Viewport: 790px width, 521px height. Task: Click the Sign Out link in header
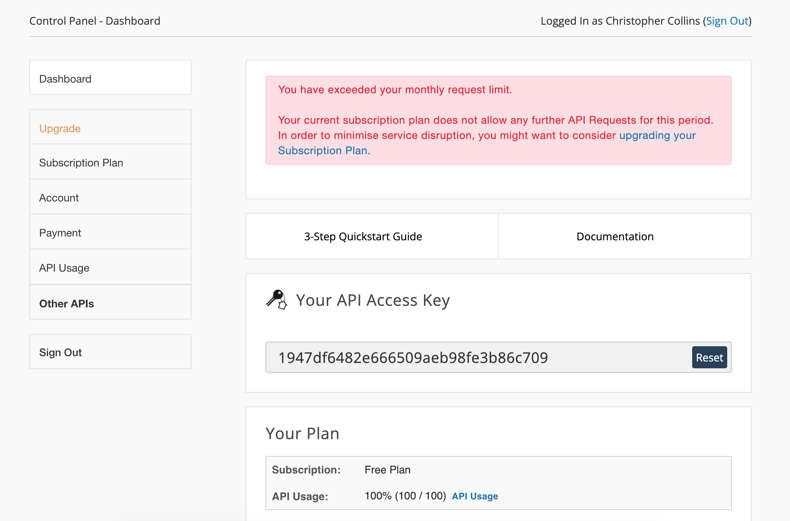pos(727,21)
